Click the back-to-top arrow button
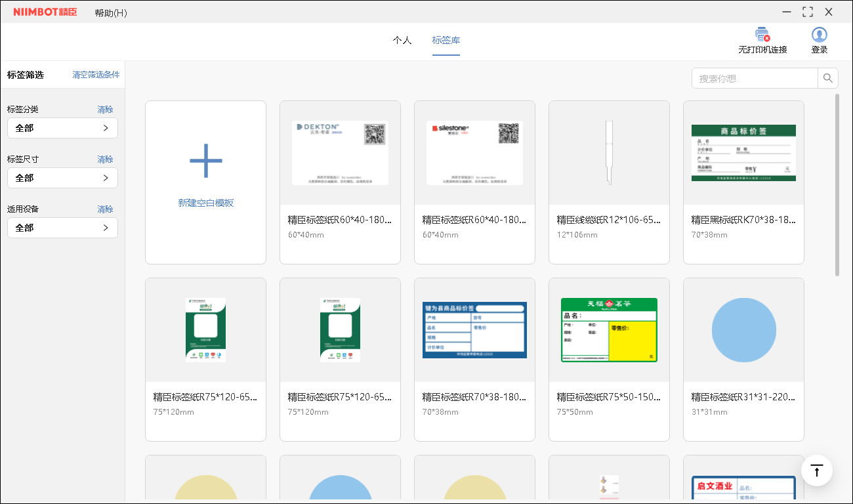The image size is (853, 504). point(817,471)
